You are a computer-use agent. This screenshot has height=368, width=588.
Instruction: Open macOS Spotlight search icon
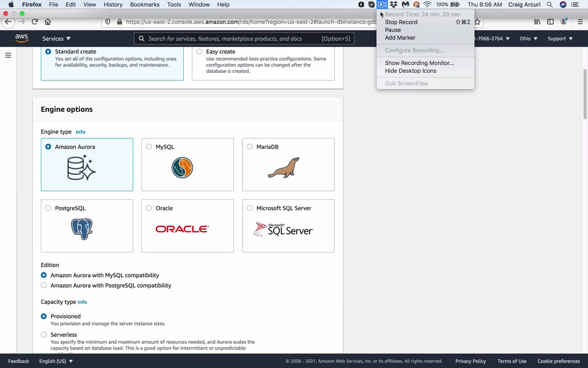549,5
